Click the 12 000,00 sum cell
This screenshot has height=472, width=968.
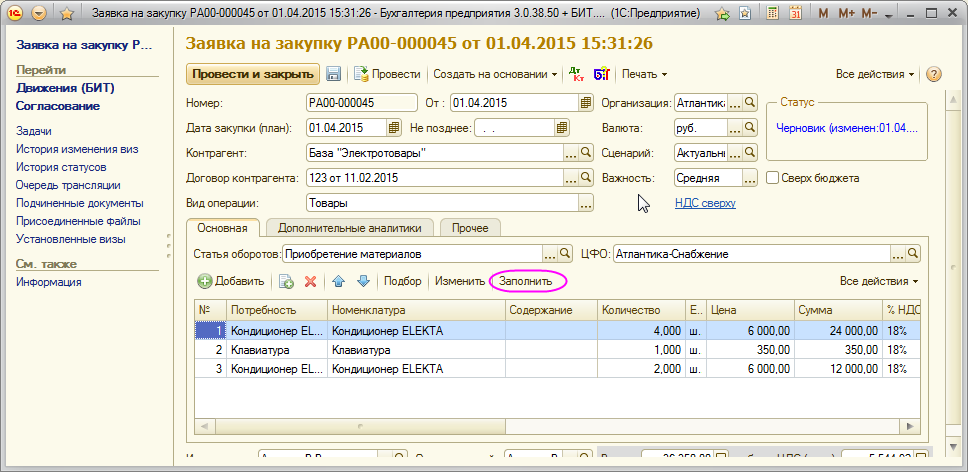click(838, 370)
